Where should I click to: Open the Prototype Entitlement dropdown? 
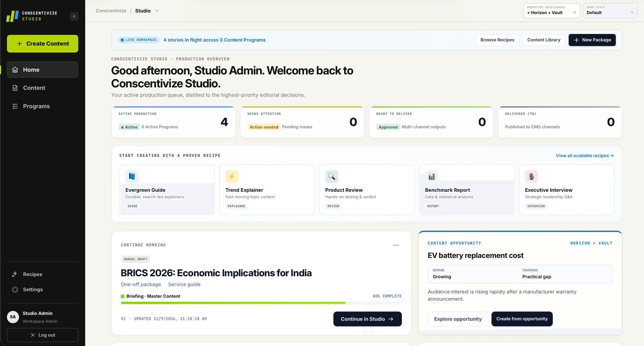coord(551,11)
